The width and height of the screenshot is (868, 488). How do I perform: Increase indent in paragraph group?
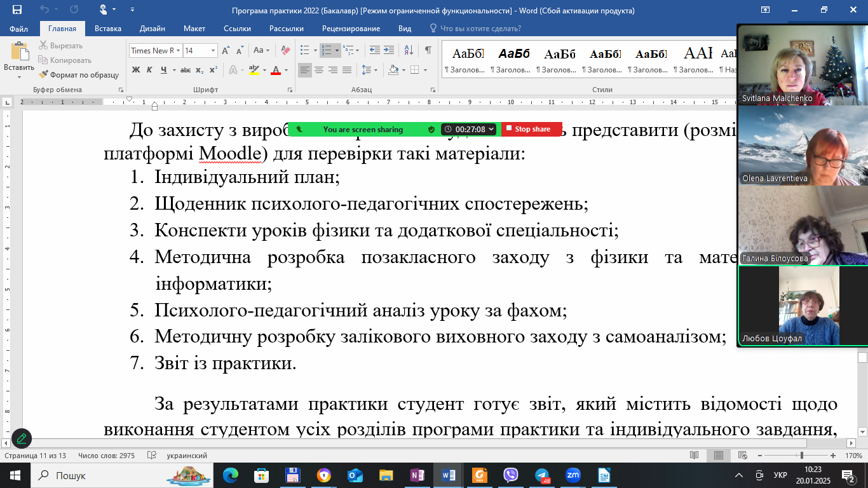(x=388, y=50)
